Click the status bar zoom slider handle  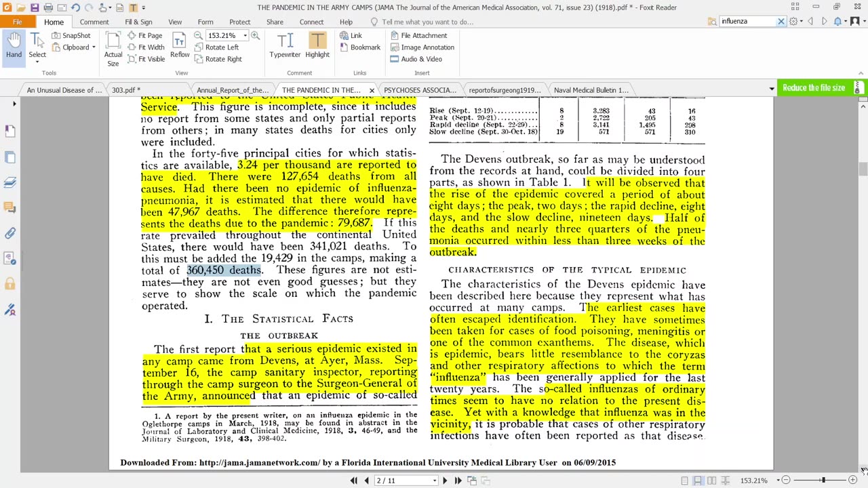(823, 481)
